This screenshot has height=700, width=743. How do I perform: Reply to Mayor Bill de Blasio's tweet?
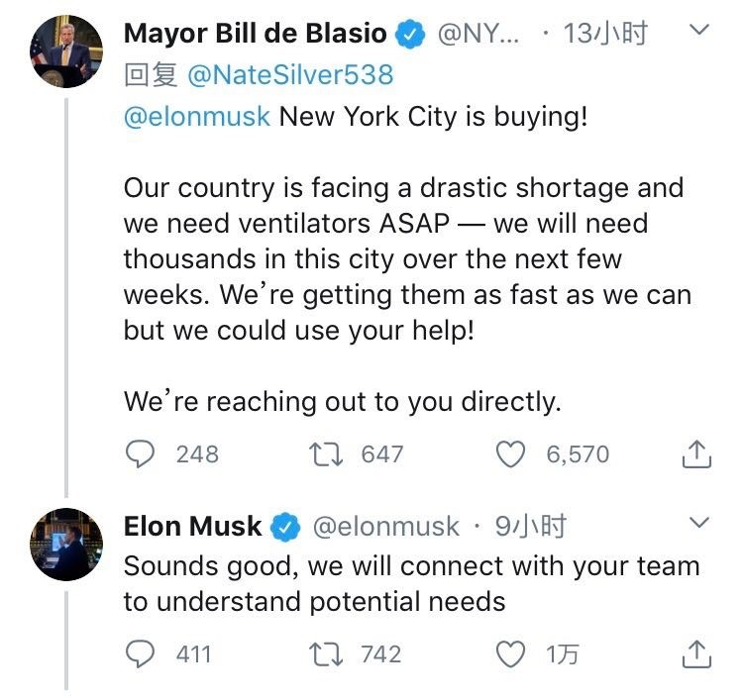[141, 454]
